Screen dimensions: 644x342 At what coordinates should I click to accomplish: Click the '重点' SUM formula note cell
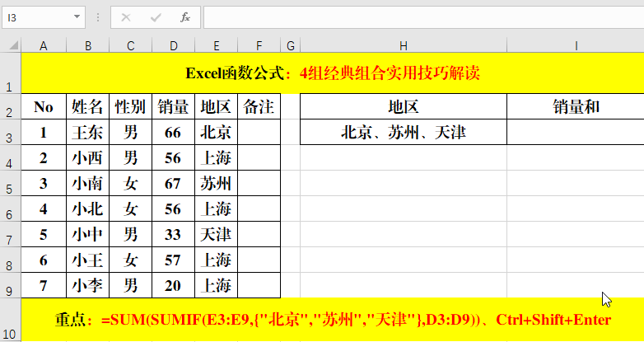point(333,320)
